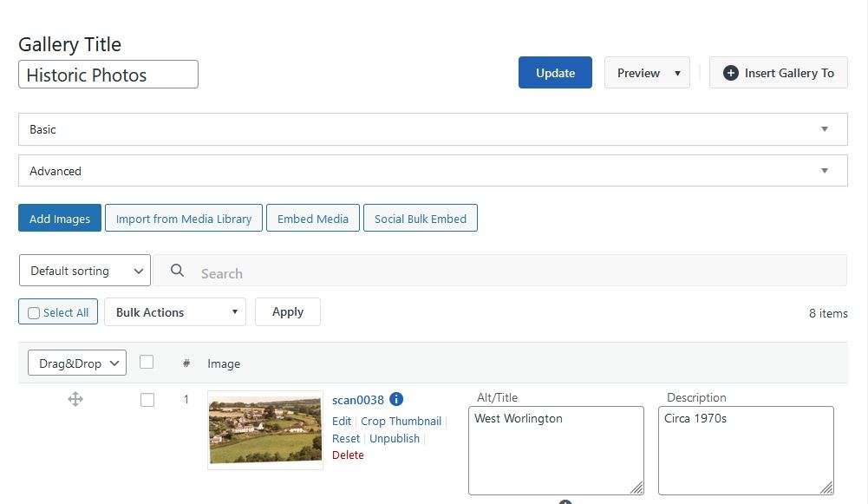Open the Bulk Actions dropdown
Image resolution: width=868 pixels, height=504 pixels.
pos(174,311)
